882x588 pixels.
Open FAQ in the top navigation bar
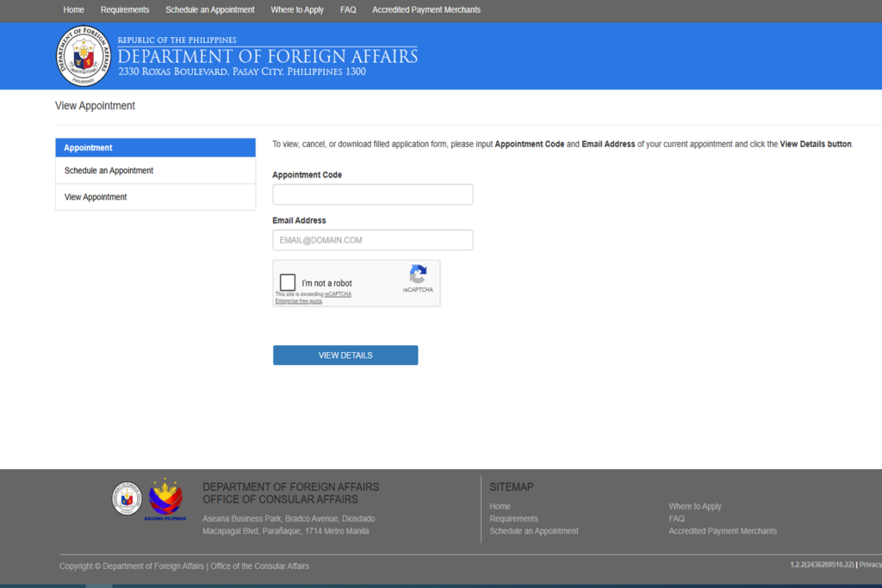[x=348, y=9]
